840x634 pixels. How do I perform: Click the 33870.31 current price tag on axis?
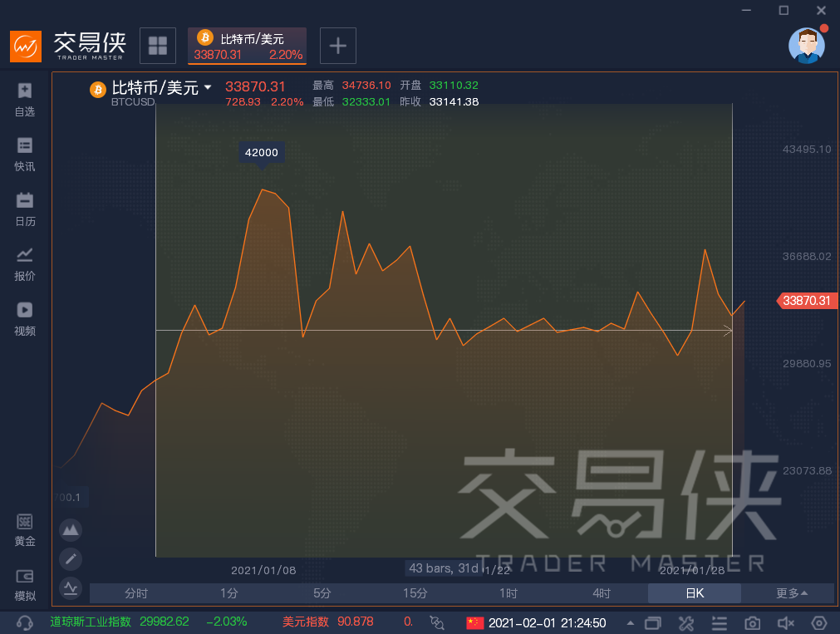[806, 301]
